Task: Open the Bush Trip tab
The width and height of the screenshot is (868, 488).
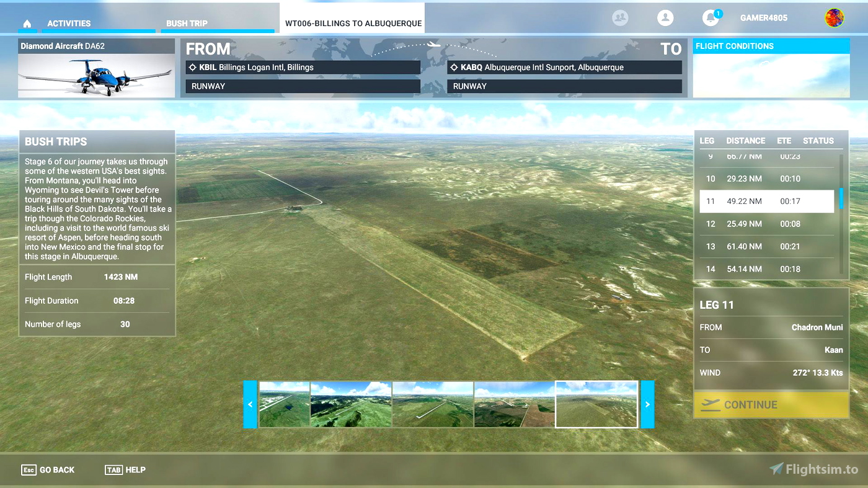Action: (187, 24)
